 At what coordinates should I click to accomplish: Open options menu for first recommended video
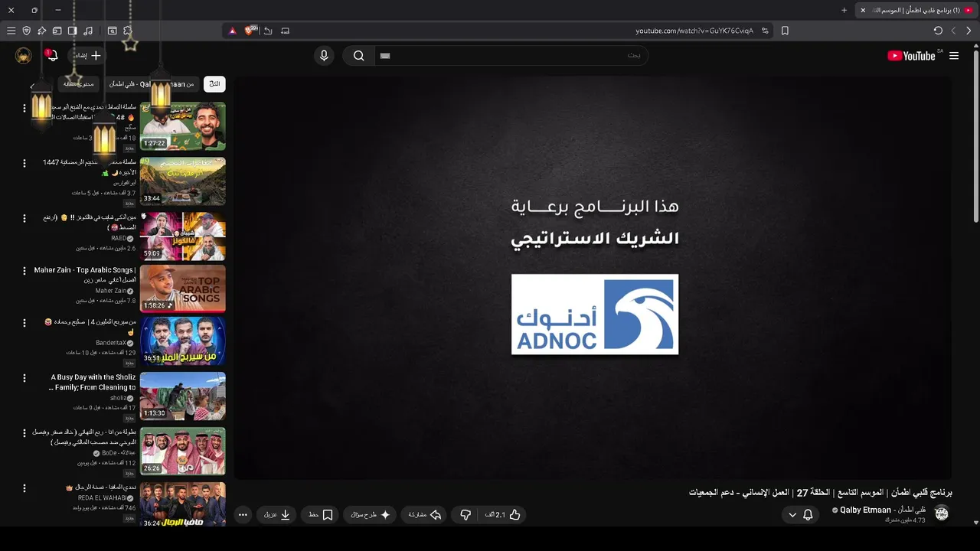click(24, 109)
